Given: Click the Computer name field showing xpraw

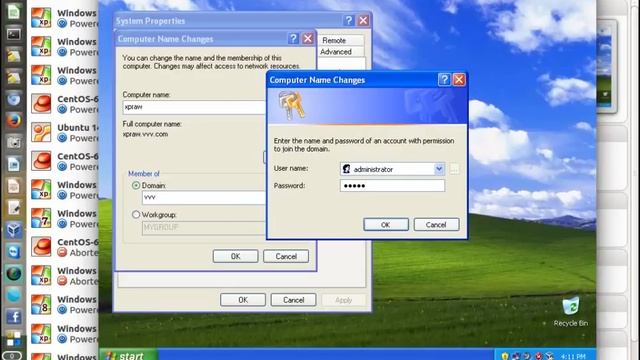Looking at the screenshot, I should 194,107.
